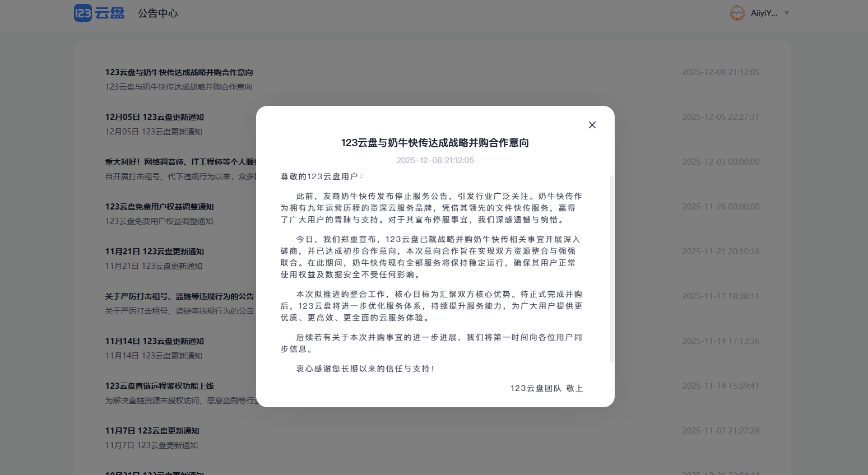Click the 2025-11-26 00:00:00 list timestamp

[x=720, y=207]
